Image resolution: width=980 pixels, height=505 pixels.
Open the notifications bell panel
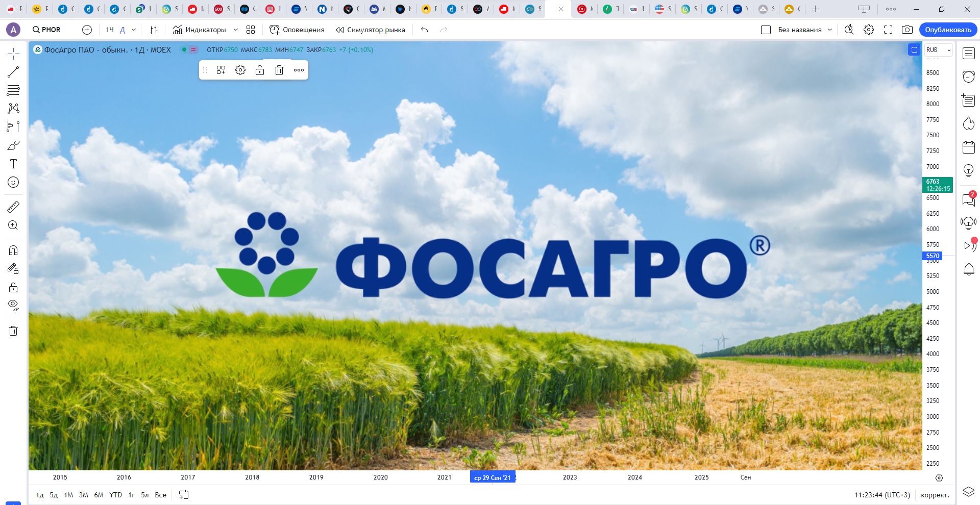point(968,269)
